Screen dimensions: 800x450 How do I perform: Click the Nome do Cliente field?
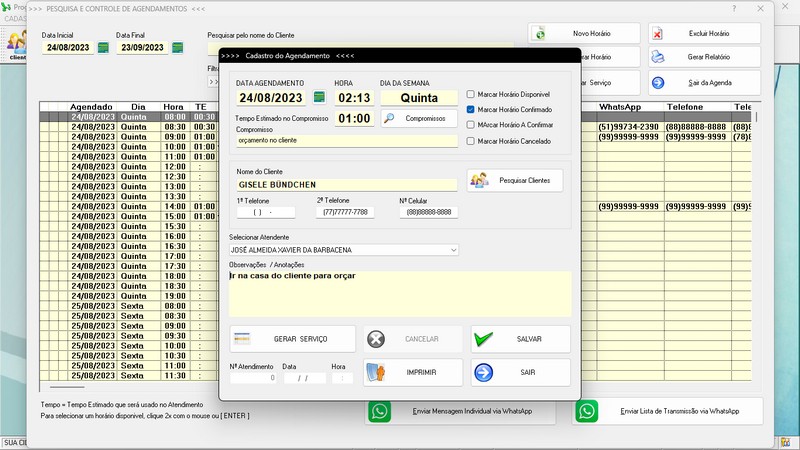pyautogui.click(x=347, y=185)
